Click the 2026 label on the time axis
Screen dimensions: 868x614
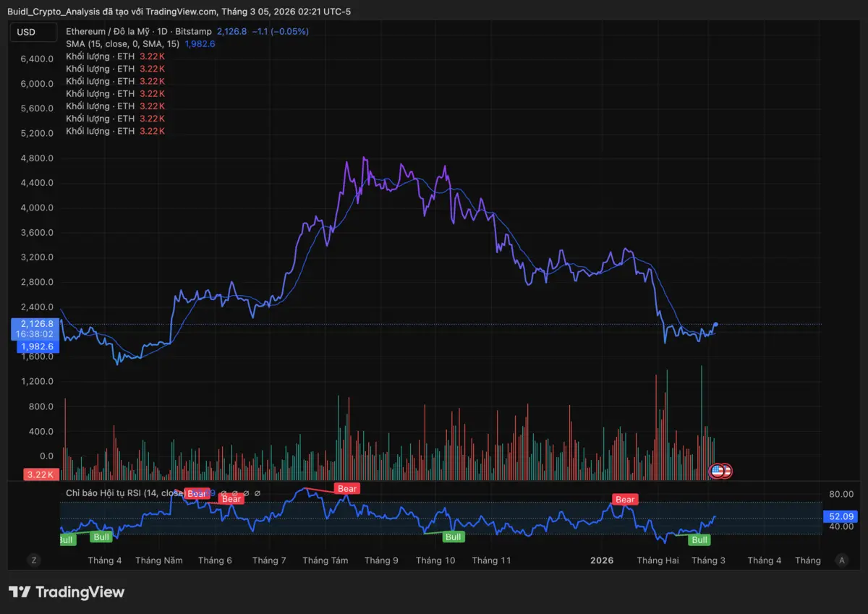[603, 560]
